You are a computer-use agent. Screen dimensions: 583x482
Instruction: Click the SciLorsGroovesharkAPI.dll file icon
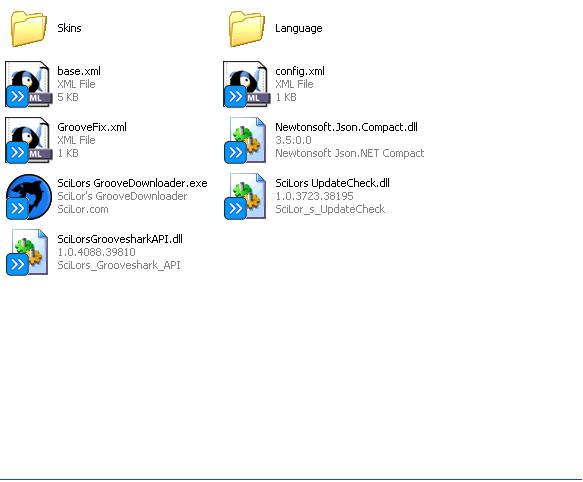tap(28, 253)
